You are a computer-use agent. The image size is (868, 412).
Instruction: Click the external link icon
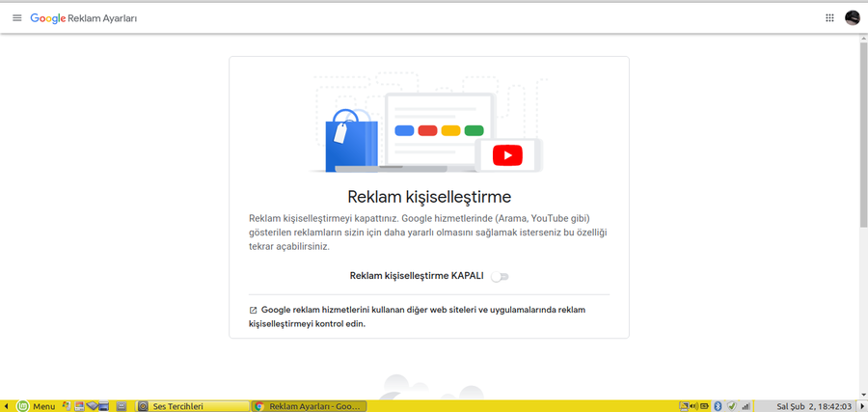253,310
